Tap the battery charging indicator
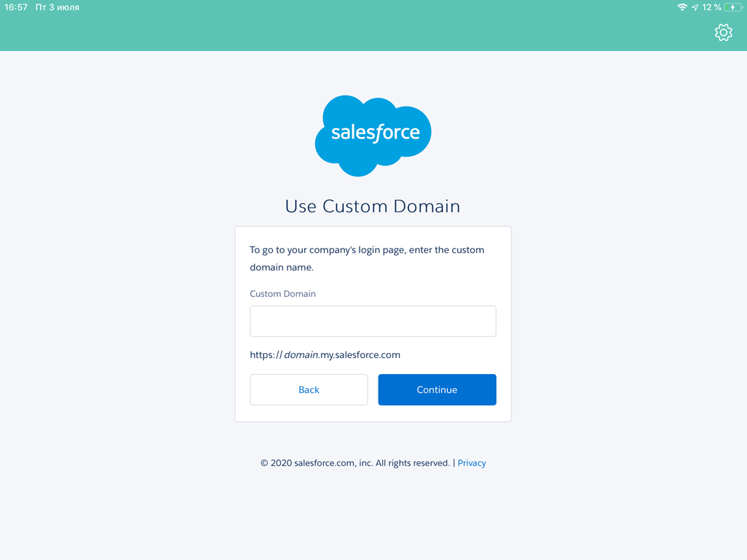Screen dimensions: 747x560 coord(732,7)
